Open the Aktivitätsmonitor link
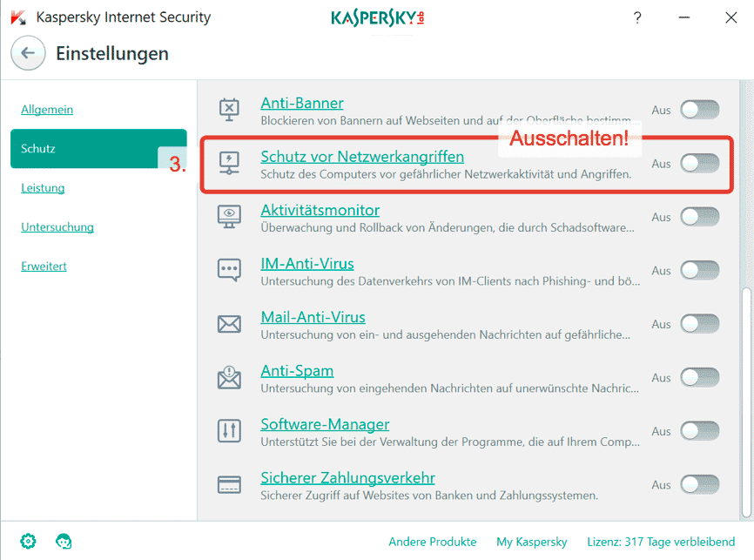 click(x=320, y=210)
